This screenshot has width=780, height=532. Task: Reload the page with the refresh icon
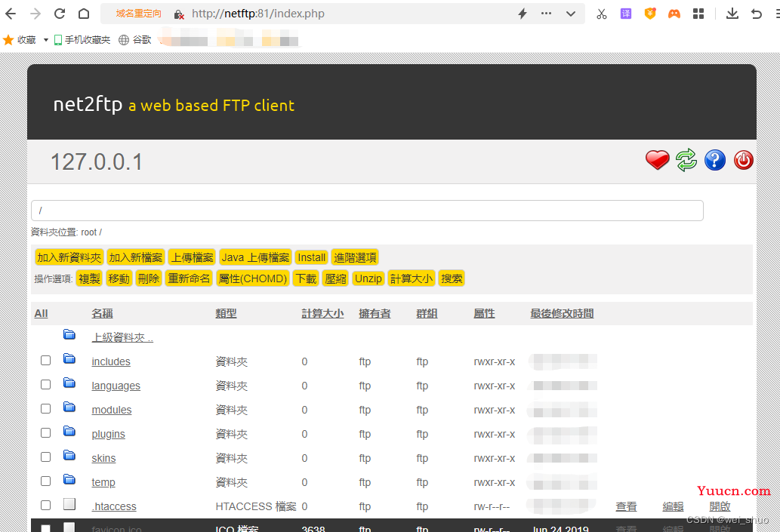tap(60, 14)
